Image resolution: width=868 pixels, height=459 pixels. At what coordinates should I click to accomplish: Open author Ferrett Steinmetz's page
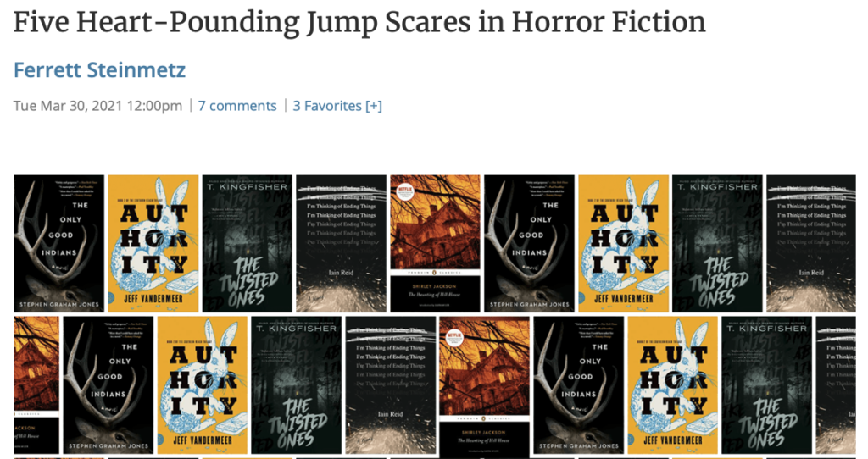(100, 70)
